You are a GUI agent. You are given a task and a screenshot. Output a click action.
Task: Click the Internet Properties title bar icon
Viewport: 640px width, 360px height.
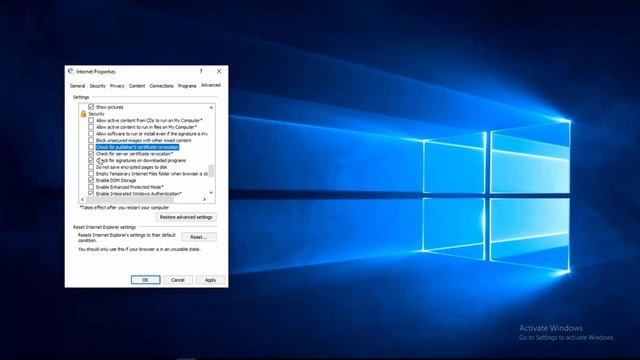(x=71, y=71)
